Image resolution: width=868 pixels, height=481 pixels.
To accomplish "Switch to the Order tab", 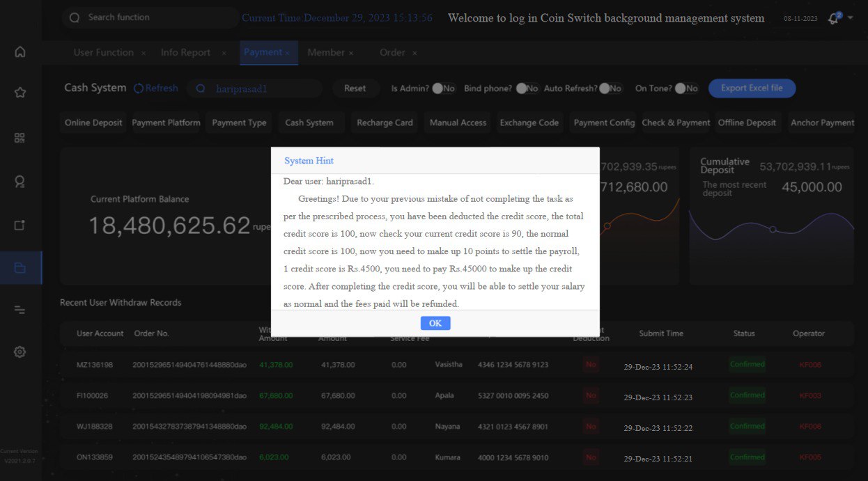I will [x=392, y=52].
